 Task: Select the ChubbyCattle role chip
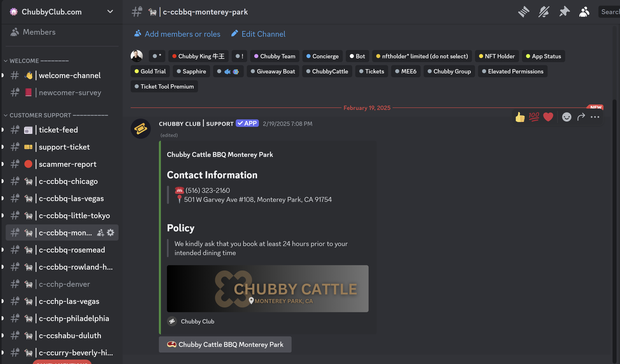click(x=327, y=71)
